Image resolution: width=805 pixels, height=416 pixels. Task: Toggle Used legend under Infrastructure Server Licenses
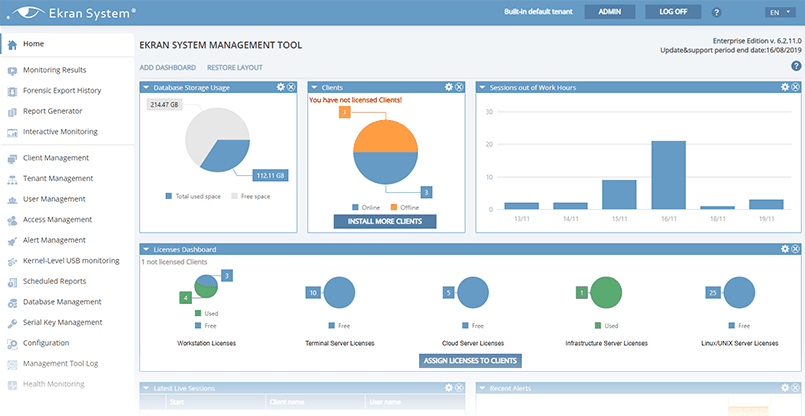[x=606, y=326]
